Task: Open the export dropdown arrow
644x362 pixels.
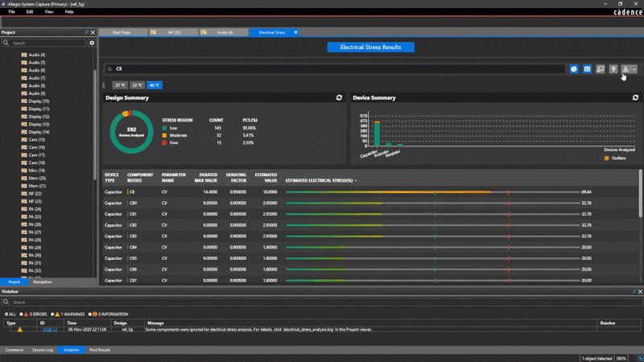Action: (634, 69)
